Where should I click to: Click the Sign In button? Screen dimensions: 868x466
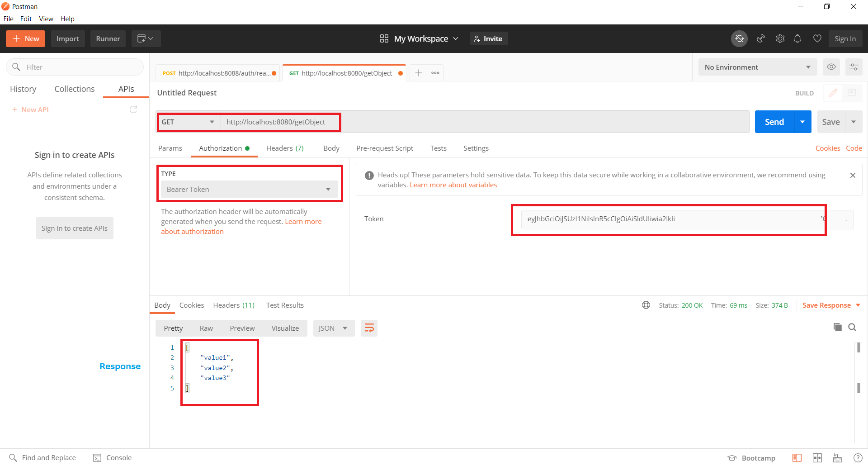[x=845, y=39]
